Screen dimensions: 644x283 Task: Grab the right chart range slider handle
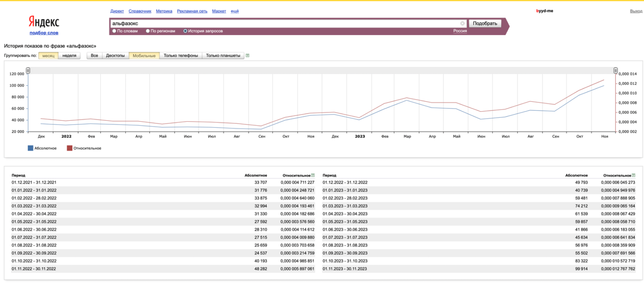(616, 71)
